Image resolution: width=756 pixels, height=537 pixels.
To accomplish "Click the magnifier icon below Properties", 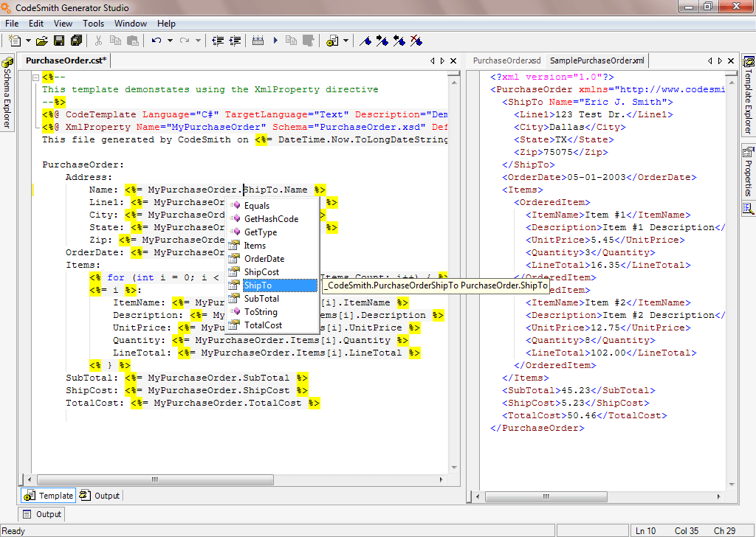I will [x=749, y=209].
